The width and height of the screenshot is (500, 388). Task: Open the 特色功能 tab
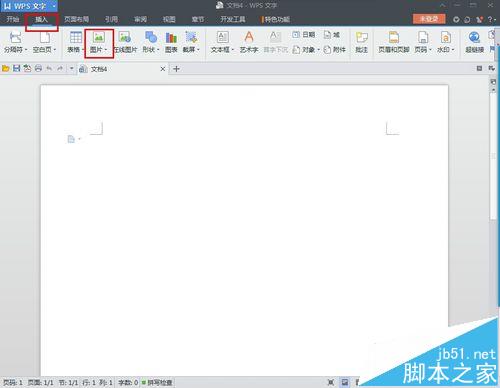276,19
